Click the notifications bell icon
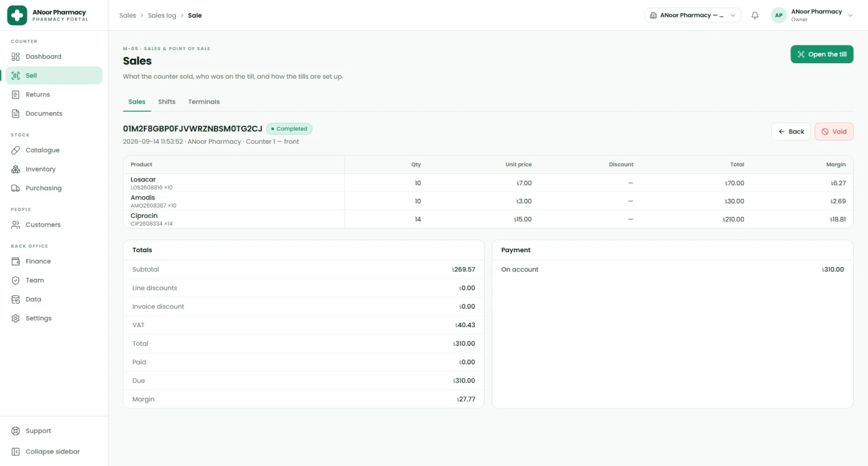 pyautogui.click(x=755, y=15)
